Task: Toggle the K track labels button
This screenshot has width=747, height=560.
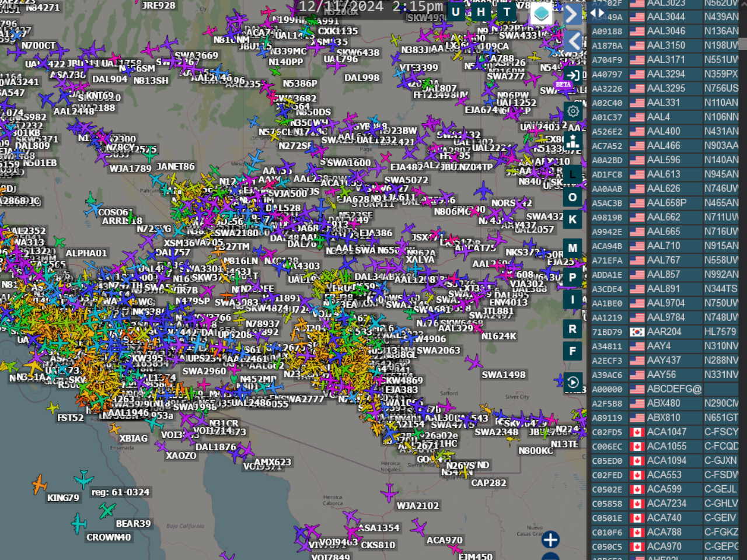Action: pos(573,220)
